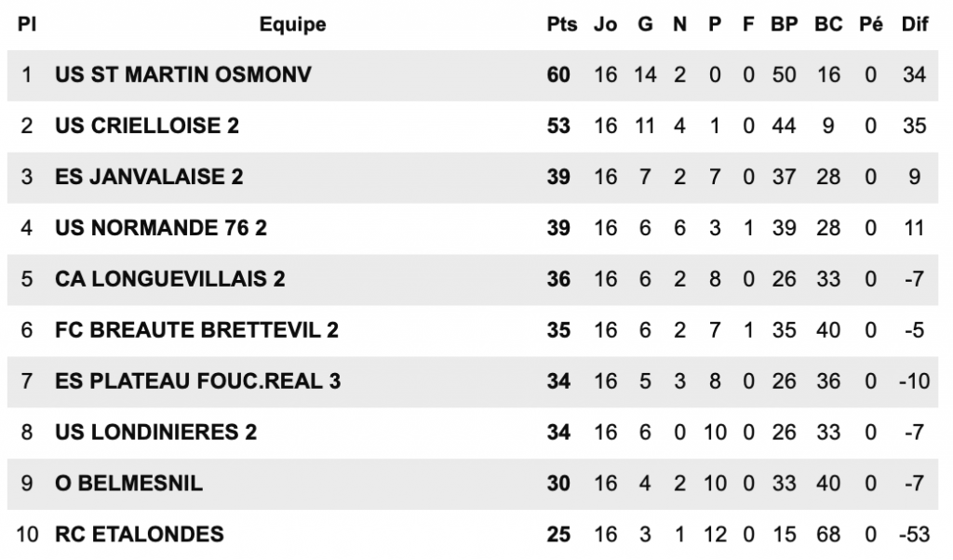Select ES JANVALAISE 2 team name
Viewport: 953px width, 560px height.
click(x=149, y=177)
